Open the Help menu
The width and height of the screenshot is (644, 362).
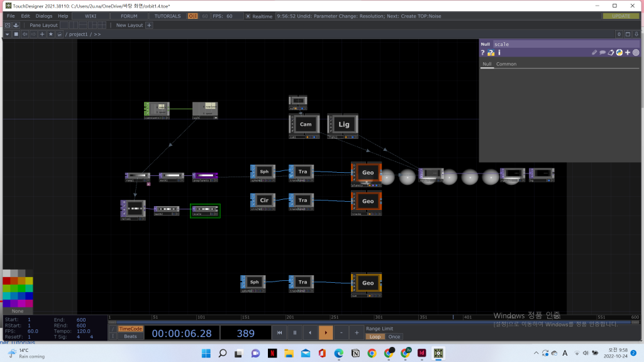point(63,16)
